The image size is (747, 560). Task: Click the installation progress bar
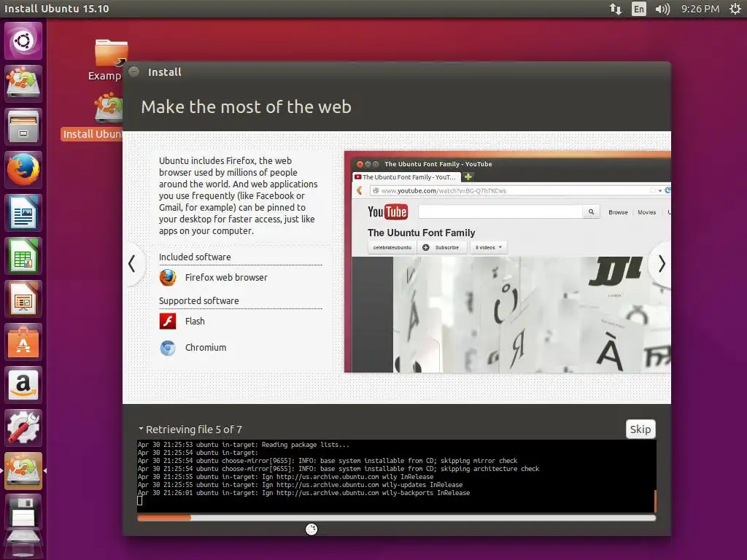point(396,518)
